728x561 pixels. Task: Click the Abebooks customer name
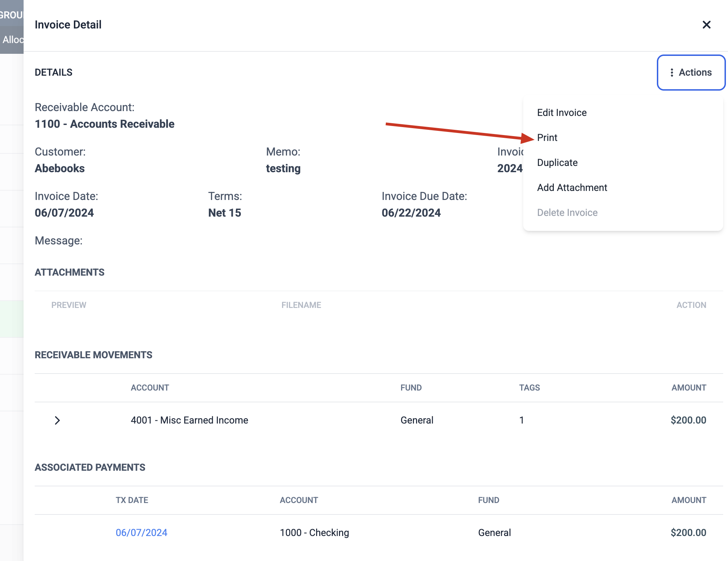pos(60,168)
